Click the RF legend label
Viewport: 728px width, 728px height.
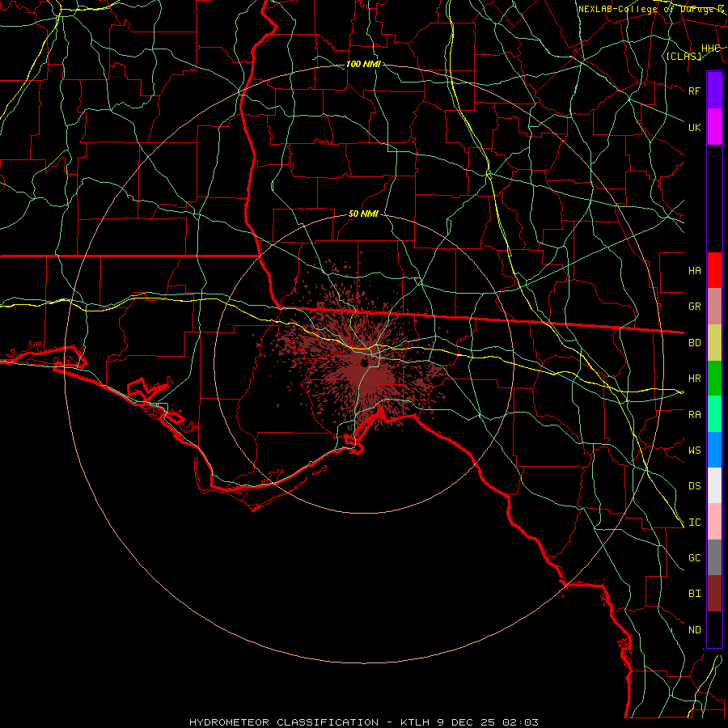(694, 91)
